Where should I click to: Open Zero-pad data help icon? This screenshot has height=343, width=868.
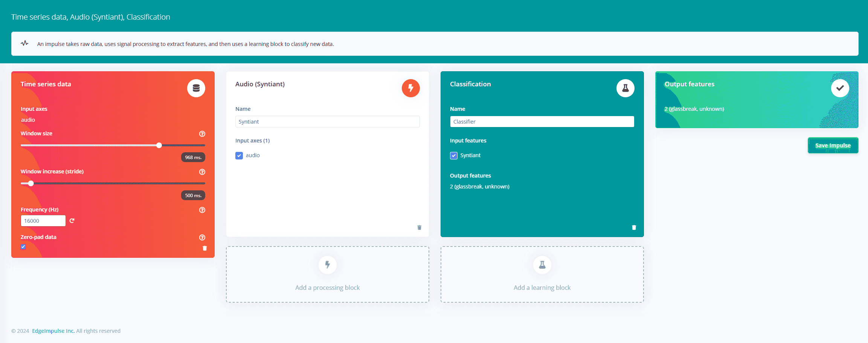click(202, 237)
